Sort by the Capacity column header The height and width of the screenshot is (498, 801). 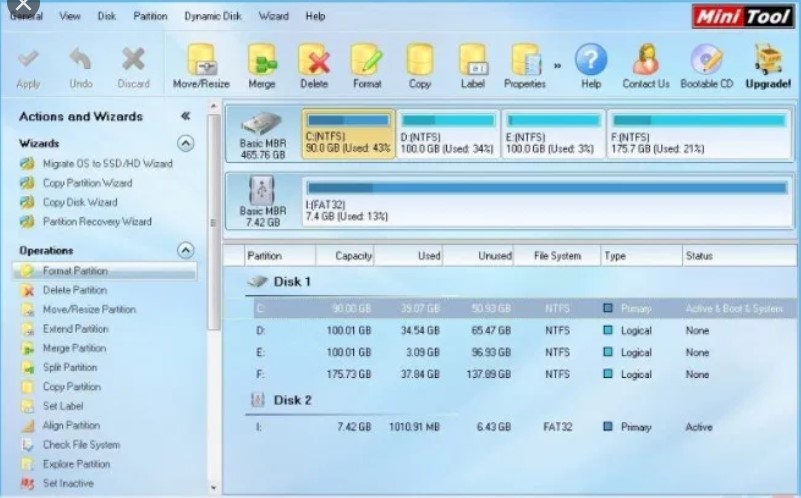click(345, 255)
